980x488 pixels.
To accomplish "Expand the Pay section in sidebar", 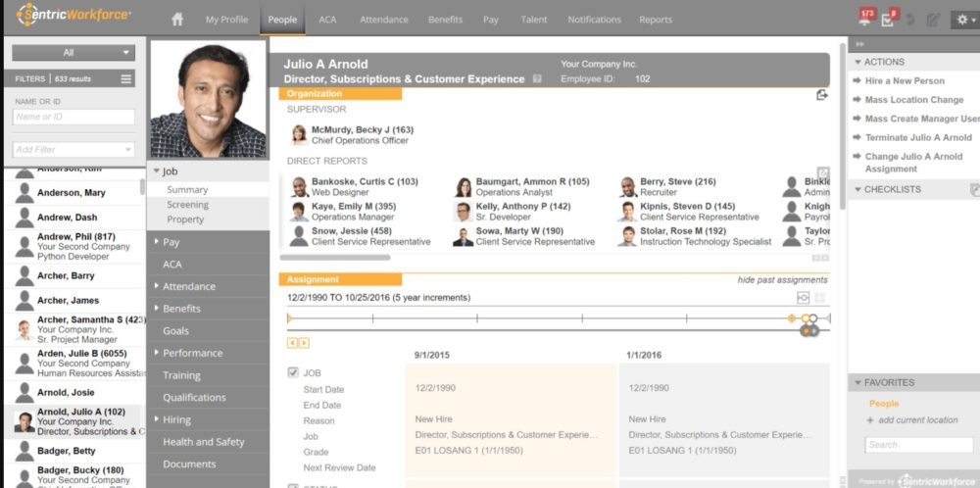I will point(171,242).
